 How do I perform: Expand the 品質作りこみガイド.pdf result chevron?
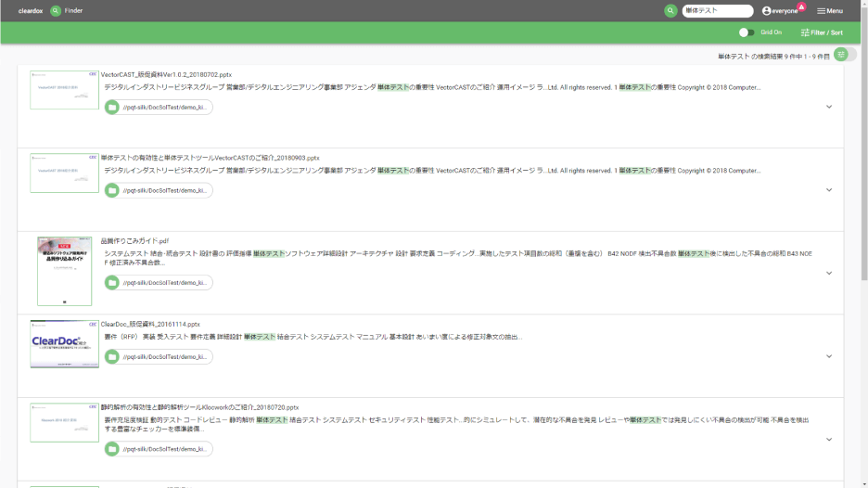tap(829, 273)
